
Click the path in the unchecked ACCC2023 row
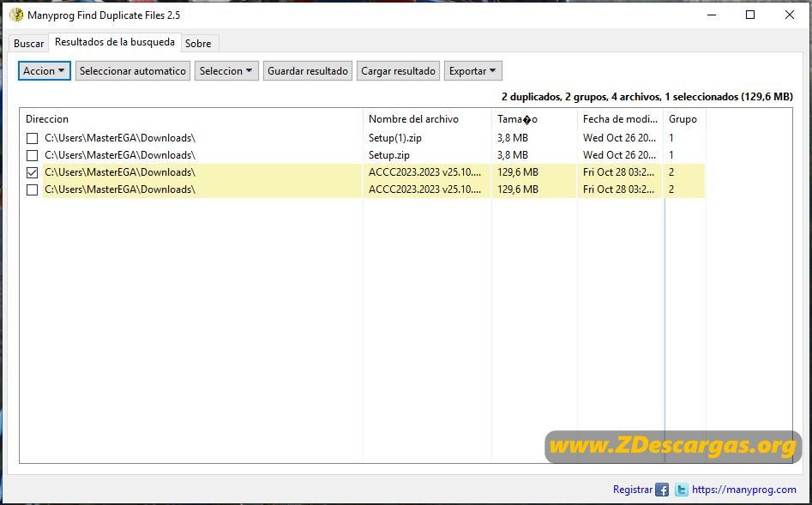tap(120, 189)
